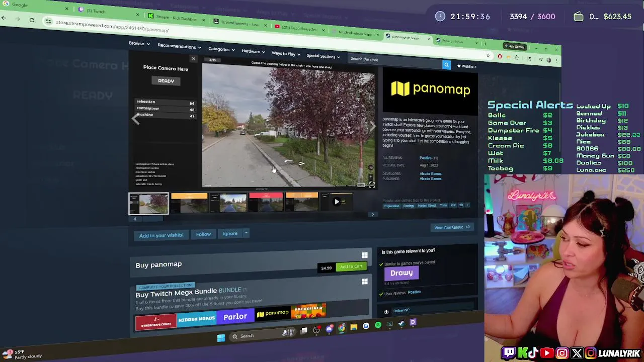The image size is (644, 362).
Task: Click Add to your wishlist button
Action: pyautogui.click(x=161, y=235)
